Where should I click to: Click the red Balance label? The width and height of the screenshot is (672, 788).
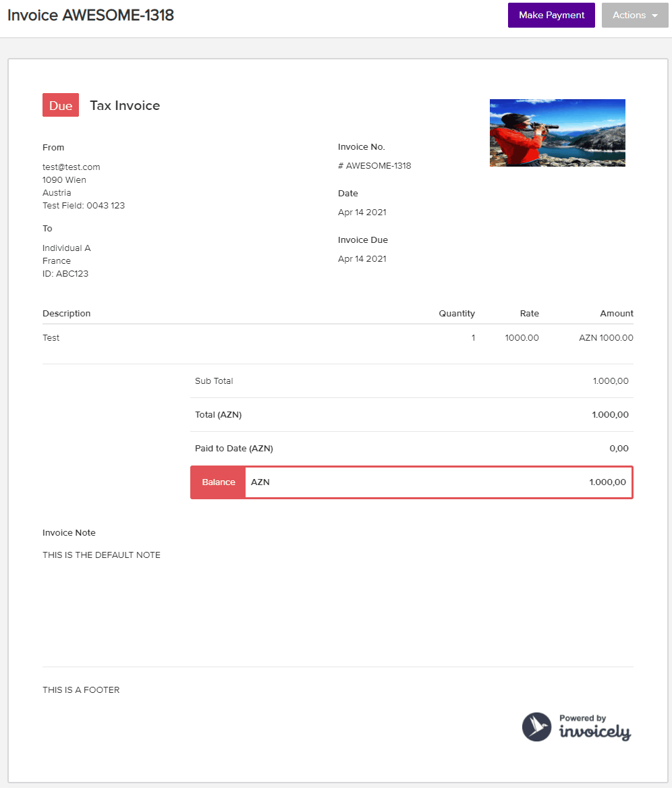coord(218,482)
